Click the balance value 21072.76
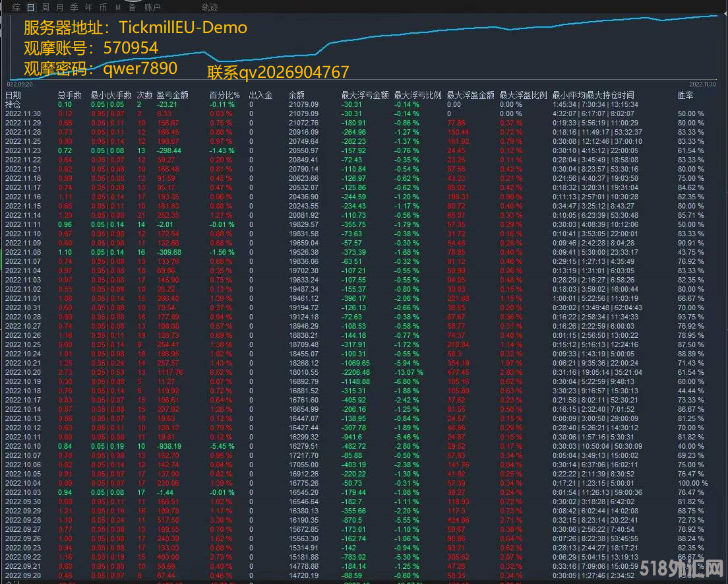Viewport: 728px width, 584px height. tap(303, 123)
